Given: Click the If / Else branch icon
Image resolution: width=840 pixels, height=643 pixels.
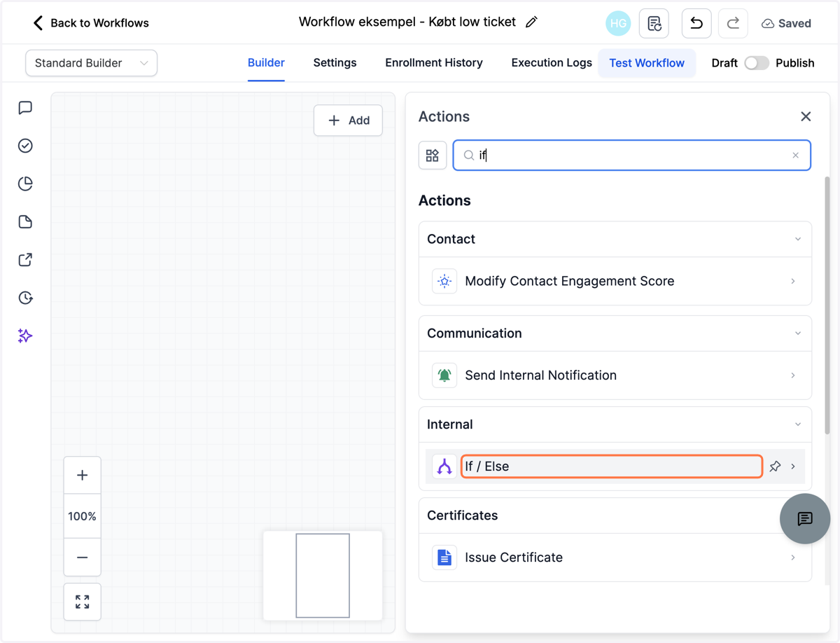Looking at the screenshot, I should 444,466.
